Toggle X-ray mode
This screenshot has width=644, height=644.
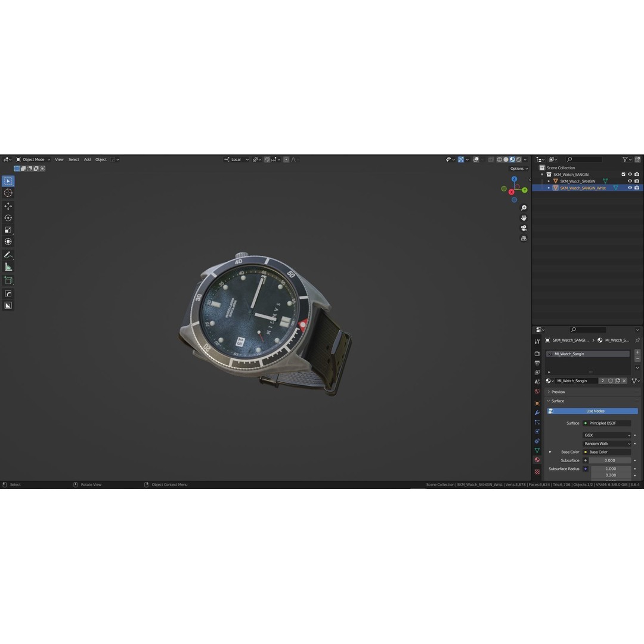[x=491, y=160]
